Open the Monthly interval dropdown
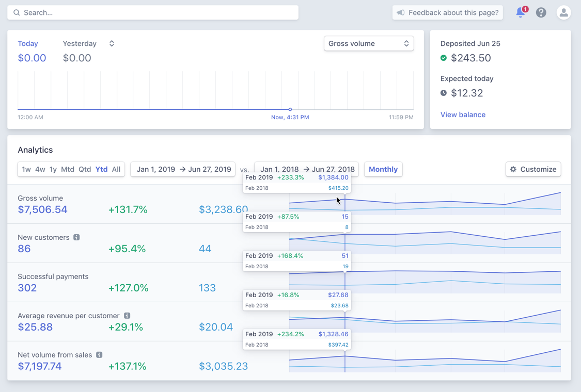The image size is (581, 392). pyautogui.click(x=383, y=169)
